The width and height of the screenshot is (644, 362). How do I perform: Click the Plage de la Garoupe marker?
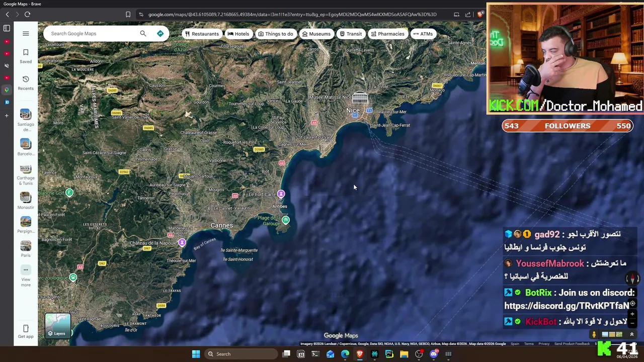click(286, 220)
